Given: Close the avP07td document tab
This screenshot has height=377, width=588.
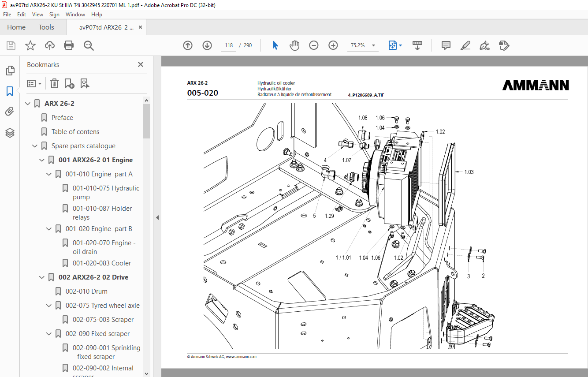Looking at the screenshot, I should 141,27.
